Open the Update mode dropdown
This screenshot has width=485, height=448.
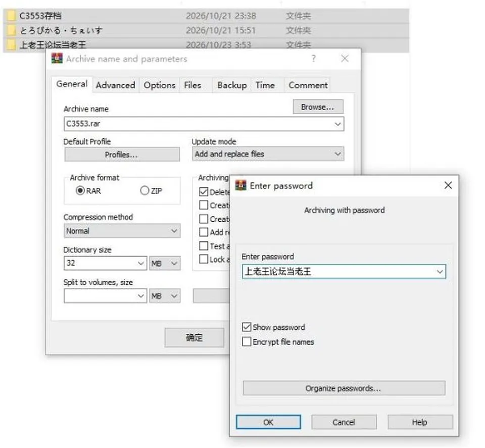[337, 154]
